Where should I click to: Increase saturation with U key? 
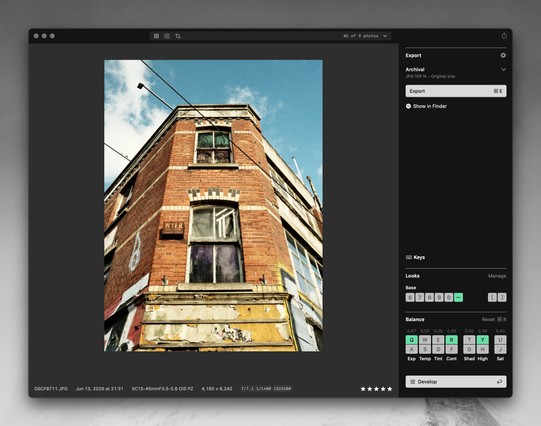(500, 340)
